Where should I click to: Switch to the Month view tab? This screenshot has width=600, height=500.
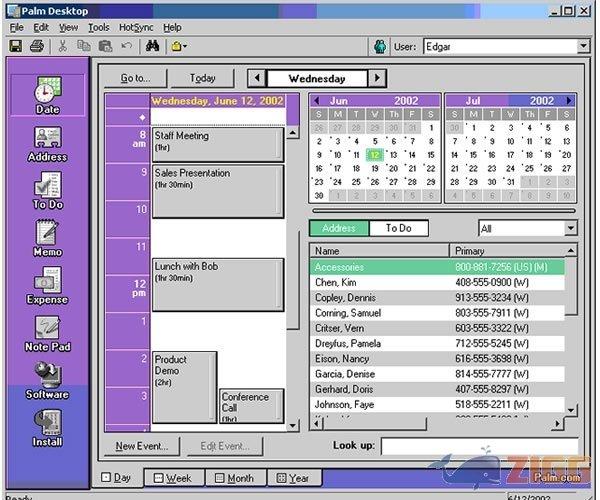[235, 478]
